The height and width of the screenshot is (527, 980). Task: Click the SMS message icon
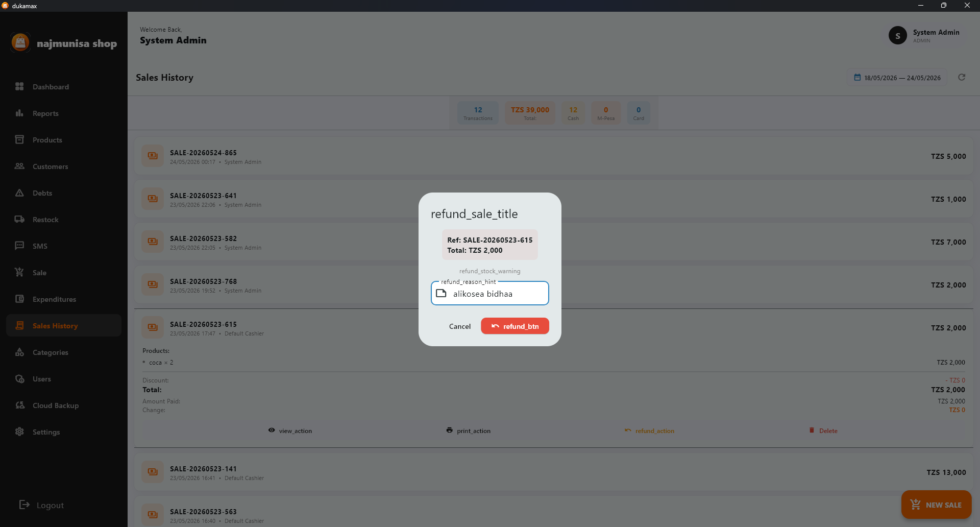(x=19, y=246)
